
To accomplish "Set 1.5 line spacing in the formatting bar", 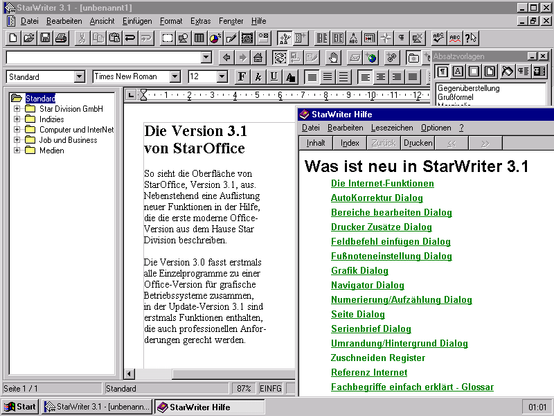I will [x=328, y=77].
